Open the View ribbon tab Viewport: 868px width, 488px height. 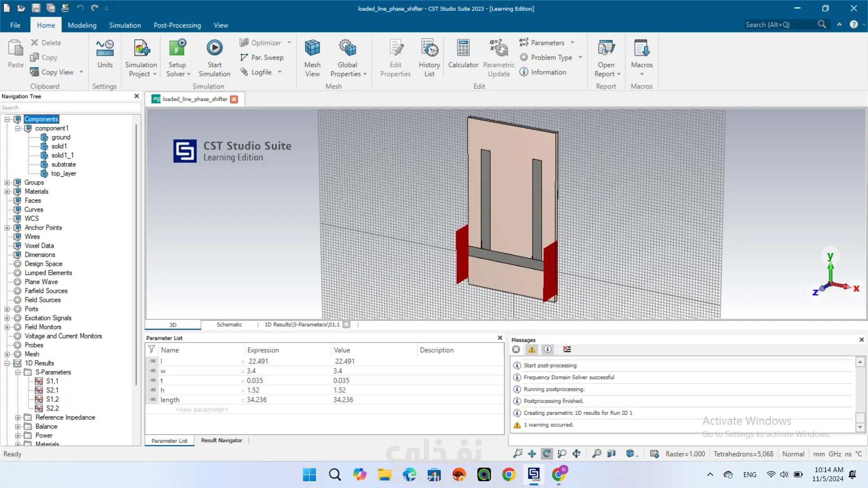(x=221, y=25)
